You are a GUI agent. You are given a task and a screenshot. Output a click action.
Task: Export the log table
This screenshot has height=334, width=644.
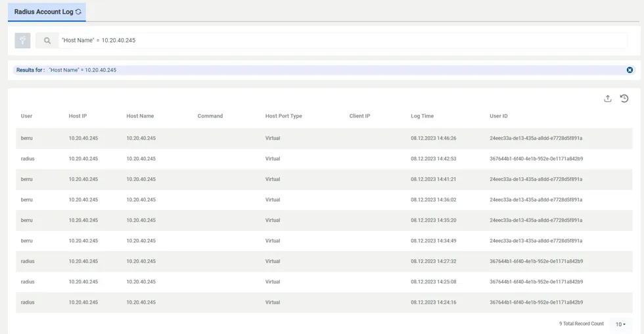(x=608, y=98)
